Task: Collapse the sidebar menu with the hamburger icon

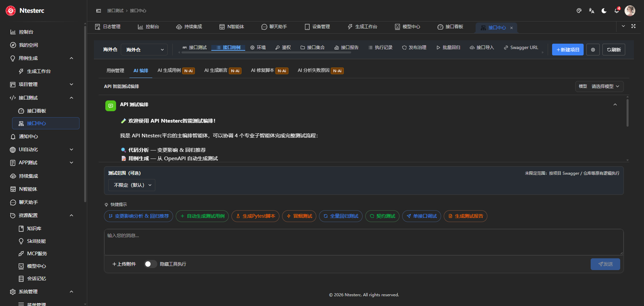Action: point(99,11)
